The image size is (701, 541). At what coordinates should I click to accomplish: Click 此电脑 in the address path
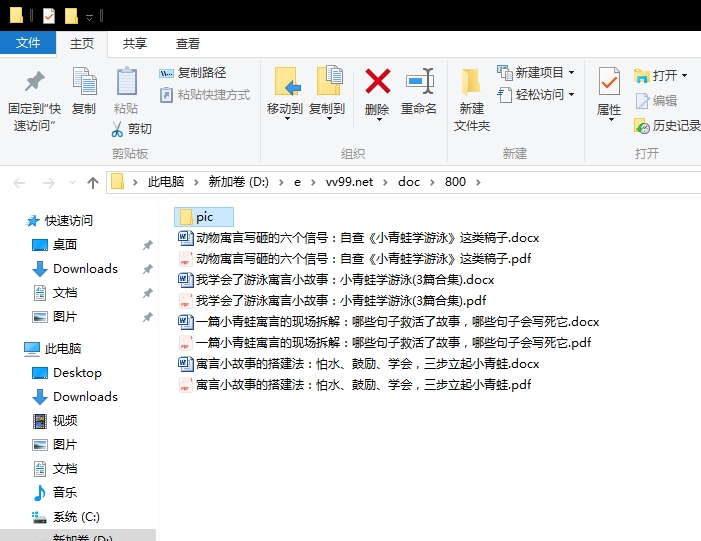pyautogui.click(x=165, y=182)
